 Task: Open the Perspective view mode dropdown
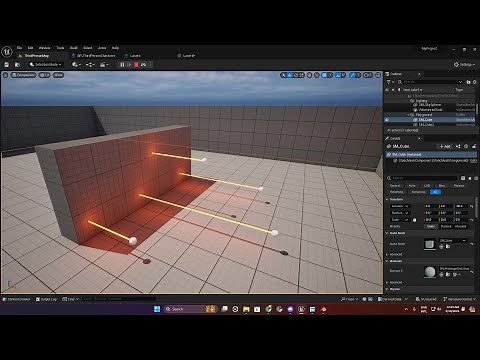23,75
